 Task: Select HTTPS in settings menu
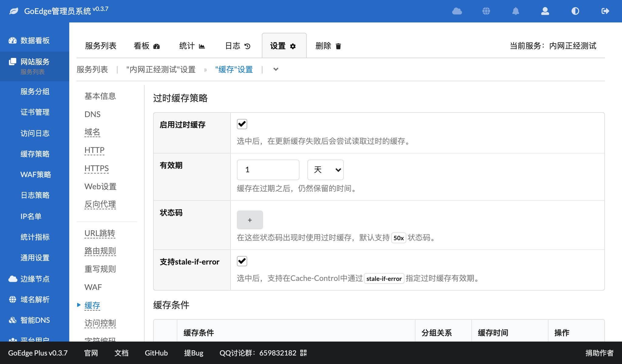pos(97,168)
